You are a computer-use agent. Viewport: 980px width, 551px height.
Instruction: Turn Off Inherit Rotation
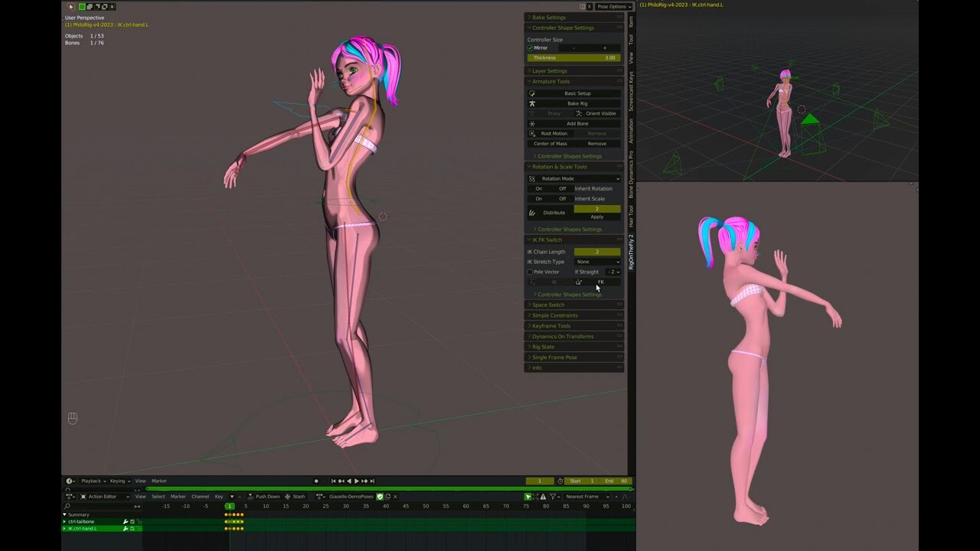pos(562,189)
